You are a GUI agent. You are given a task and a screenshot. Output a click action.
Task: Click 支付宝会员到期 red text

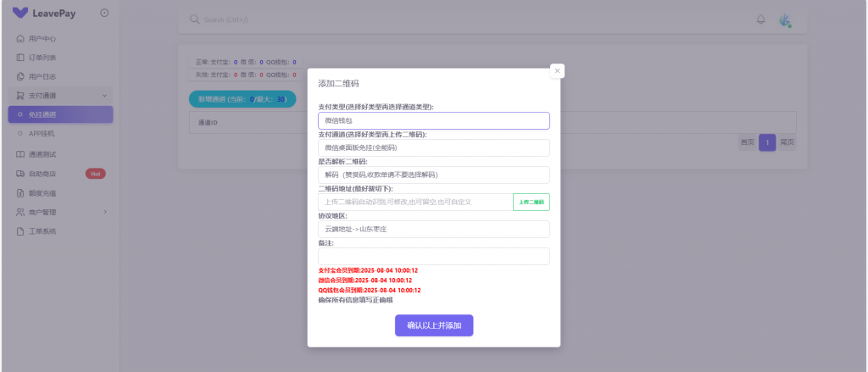tap(368, 270)
